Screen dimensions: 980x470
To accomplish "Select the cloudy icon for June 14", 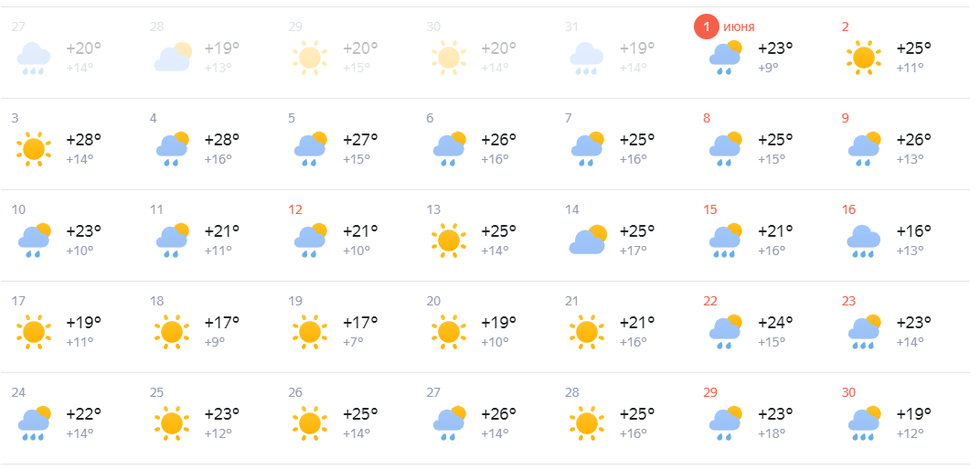I will click(588, 240).
